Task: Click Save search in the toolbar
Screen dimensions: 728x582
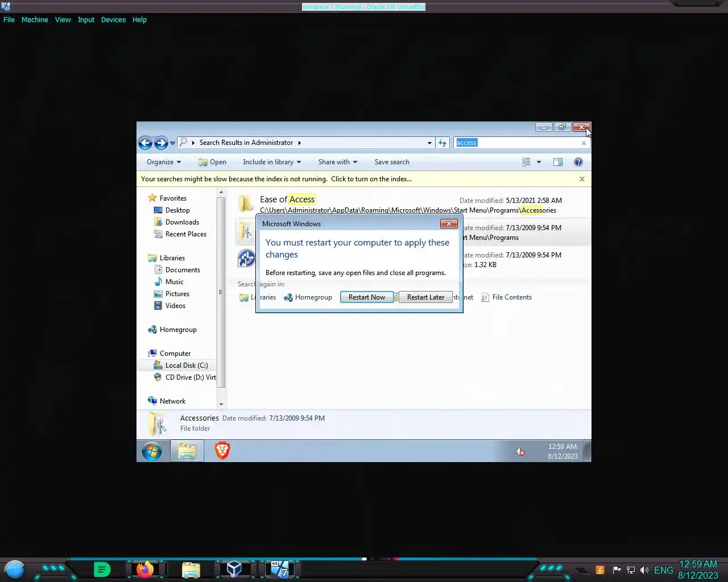Action: point(392,162)
